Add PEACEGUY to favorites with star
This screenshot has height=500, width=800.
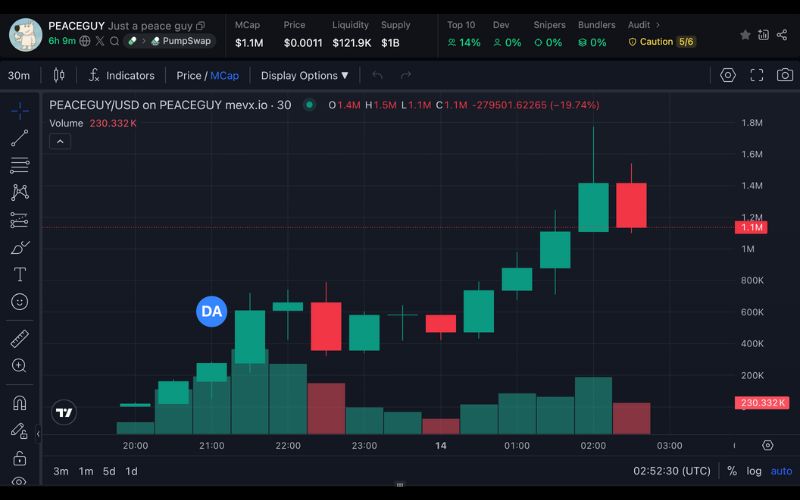tap(745, 35)
